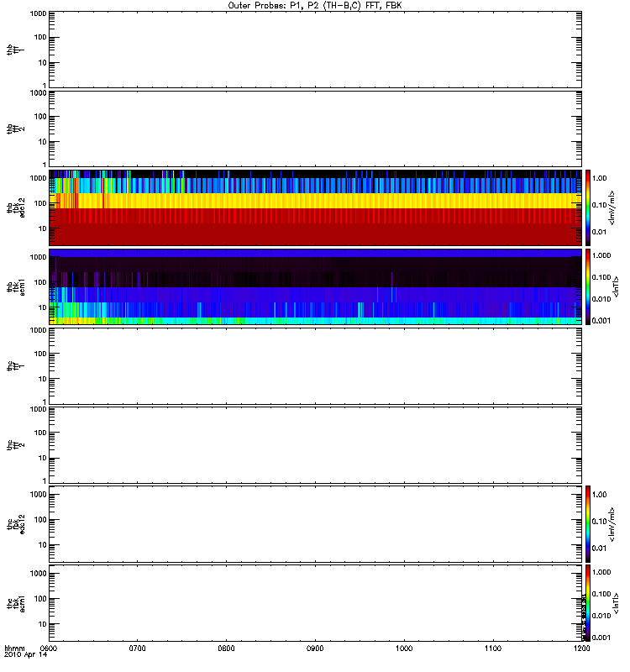
Task: Click the "<|nT|>" unit label of thc scm1
Action: [x=616, y=603]
